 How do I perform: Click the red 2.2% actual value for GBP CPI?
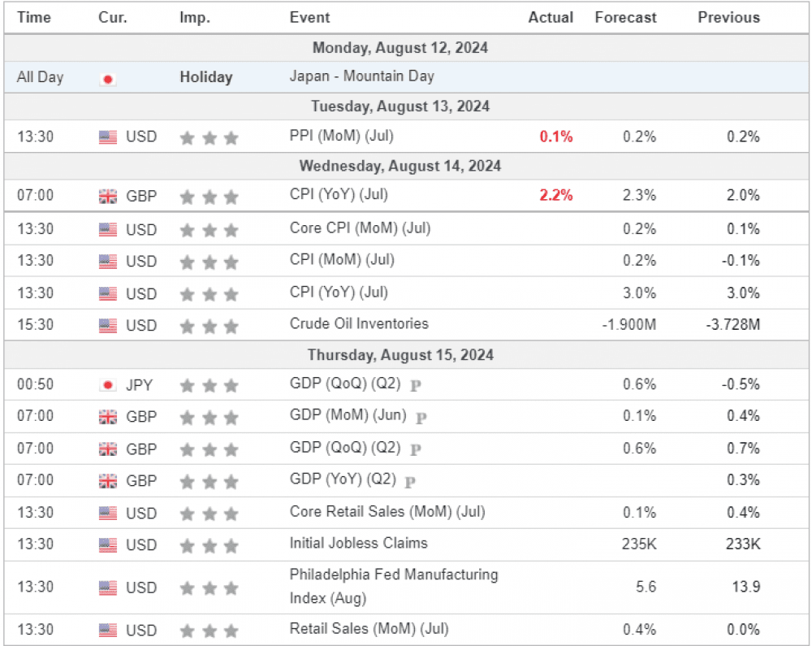coord(556,195)
